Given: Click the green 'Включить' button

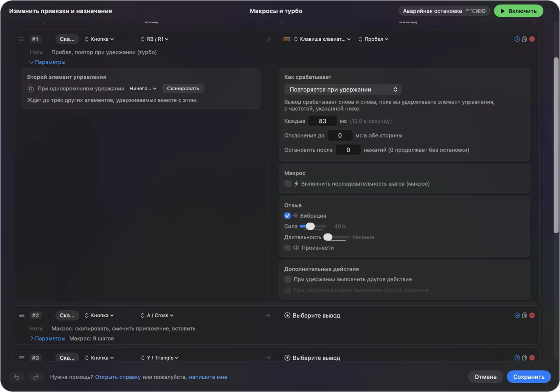Looking at the screenshot, I should click(518, 11).
